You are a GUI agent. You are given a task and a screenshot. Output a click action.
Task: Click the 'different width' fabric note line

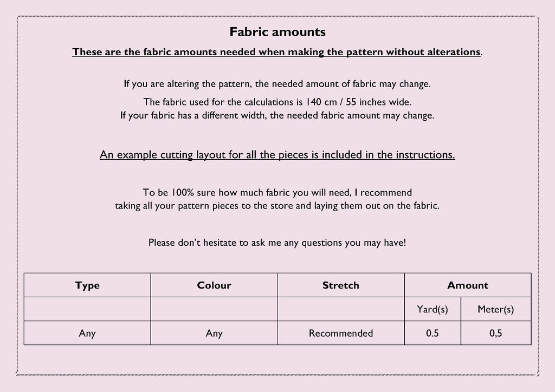pyautogui.click(x=277, y=115)
